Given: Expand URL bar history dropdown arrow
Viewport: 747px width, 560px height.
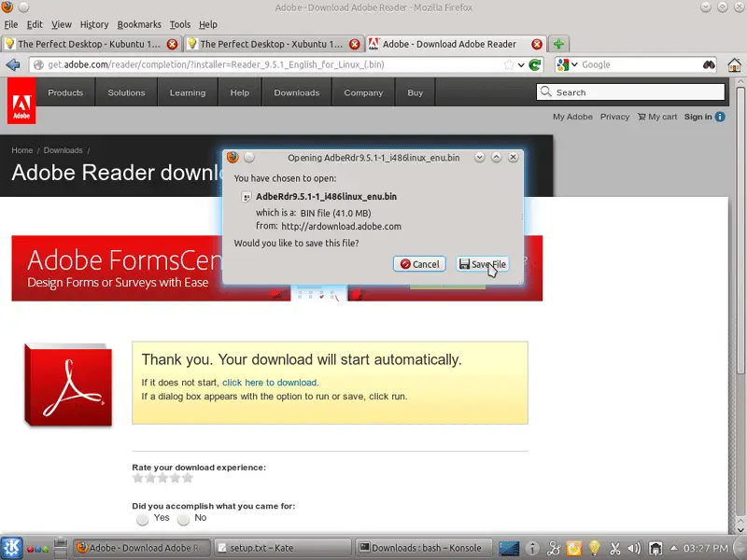Looking at the screenshot, I should click(521, 65).
